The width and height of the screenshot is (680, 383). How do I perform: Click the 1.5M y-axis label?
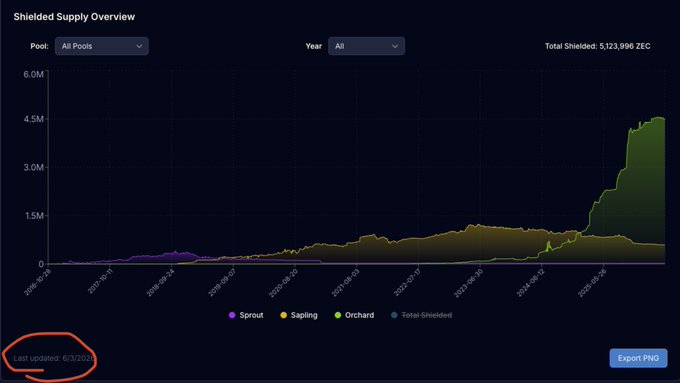pos(33,216)
